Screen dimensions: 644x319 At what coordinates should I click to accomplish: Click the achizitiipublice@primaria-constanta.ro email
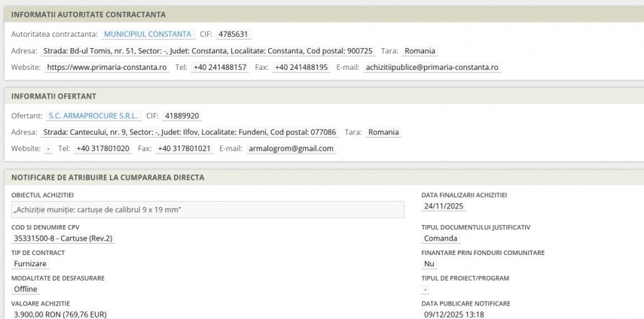[x=431, y=67]
